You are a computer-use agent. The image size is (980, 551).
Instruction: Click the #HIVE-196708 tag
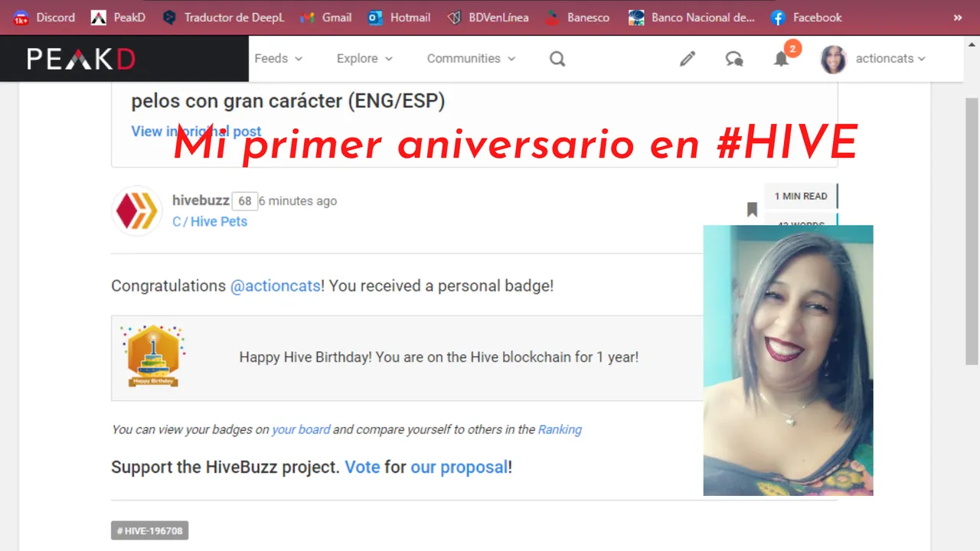150,530
